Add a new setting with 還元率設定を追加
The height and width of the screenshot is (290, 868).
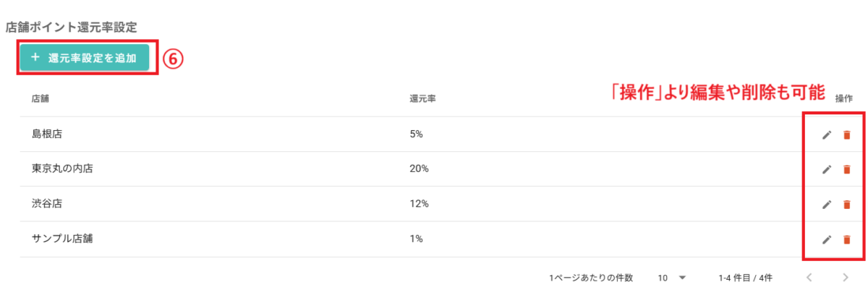pos(85,58)
